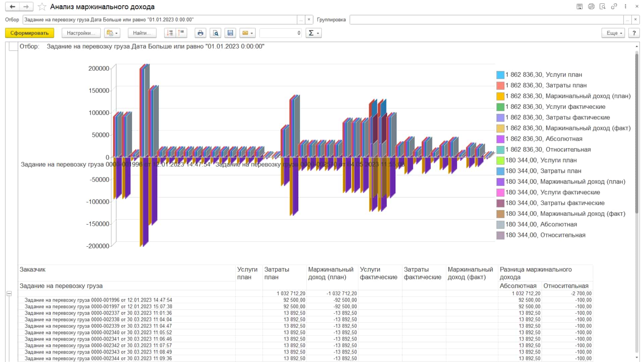Collapse the Задание на перевозку груза group
Screen dimensions: 644x362
point(9,293)
